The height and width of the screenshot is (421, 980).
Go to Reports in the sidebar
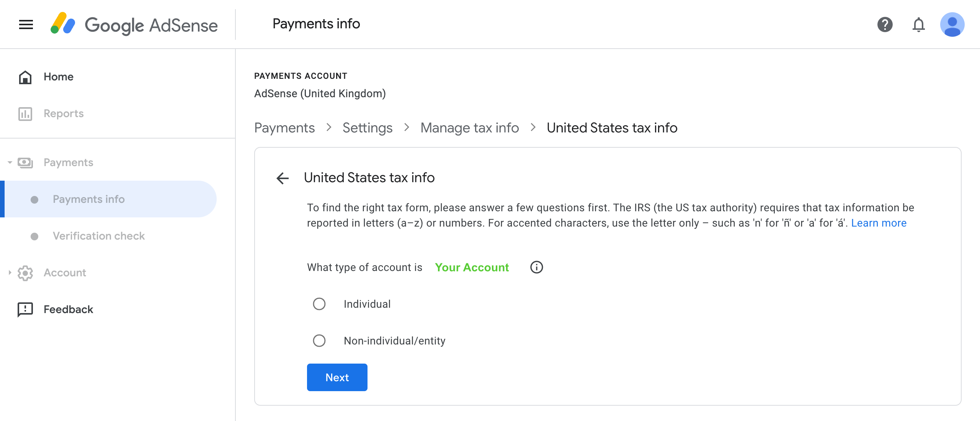[x=64, y=113]
